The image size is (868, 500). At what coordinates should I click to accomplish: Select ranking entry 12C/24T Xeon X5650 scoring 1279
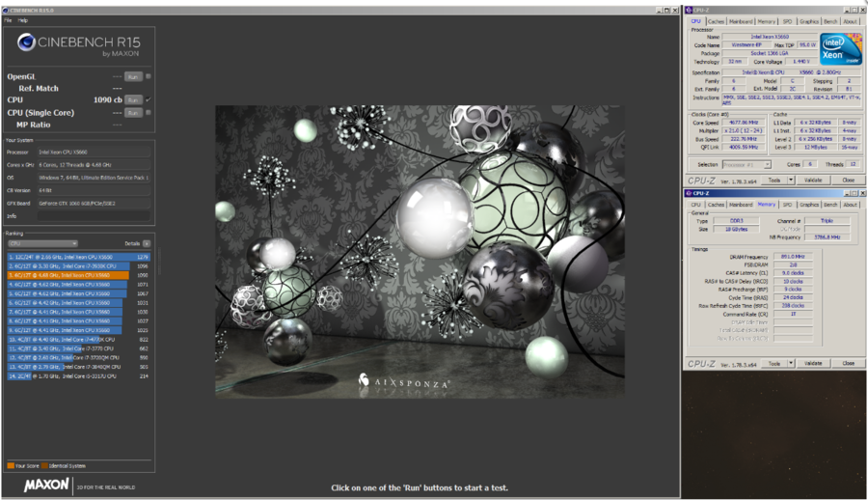click(79, 257)
